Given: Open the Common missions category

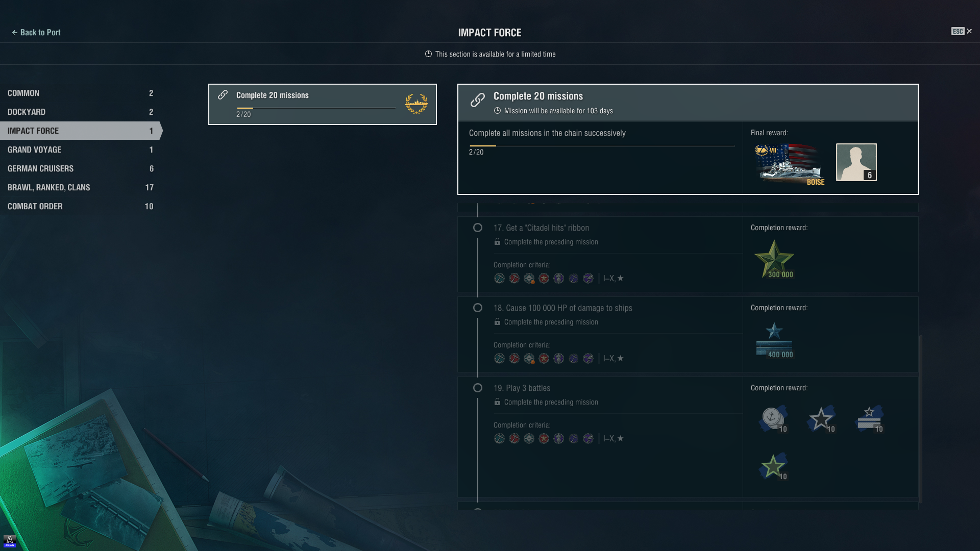Looking at the screenshot, I should click(x=81, y=93).
